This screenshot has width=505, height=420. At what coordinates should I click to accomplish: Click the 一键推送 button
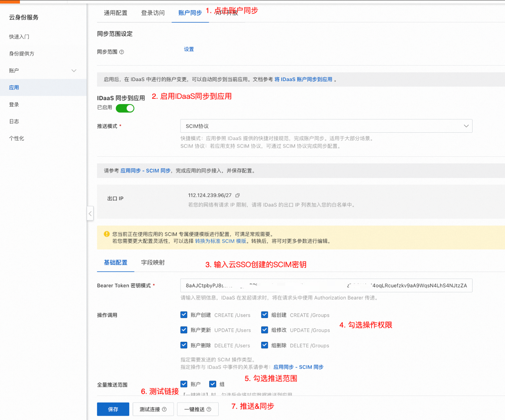[198, 409]
